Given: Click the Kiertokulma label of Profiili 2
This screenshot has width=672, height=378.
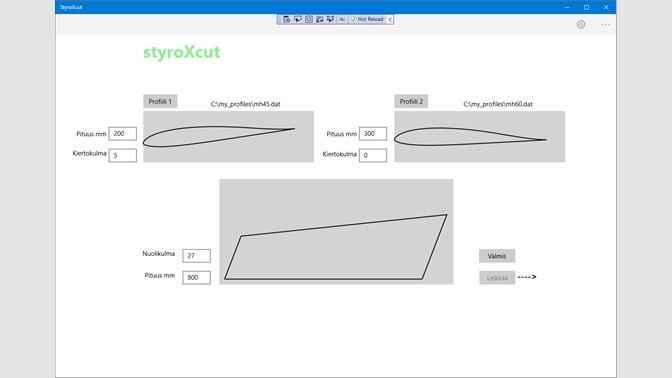Looking at the screenshot, I should tap(339, 154).
